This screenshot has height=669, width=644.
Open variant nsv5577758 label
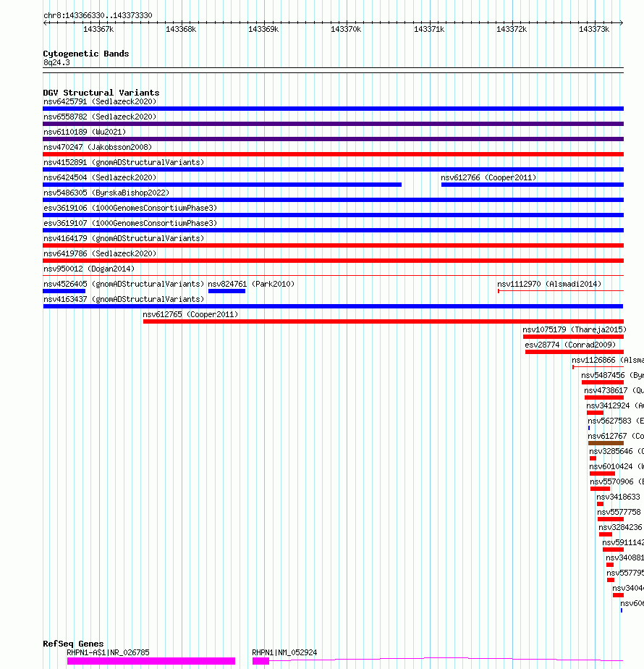tap(619, 512)
